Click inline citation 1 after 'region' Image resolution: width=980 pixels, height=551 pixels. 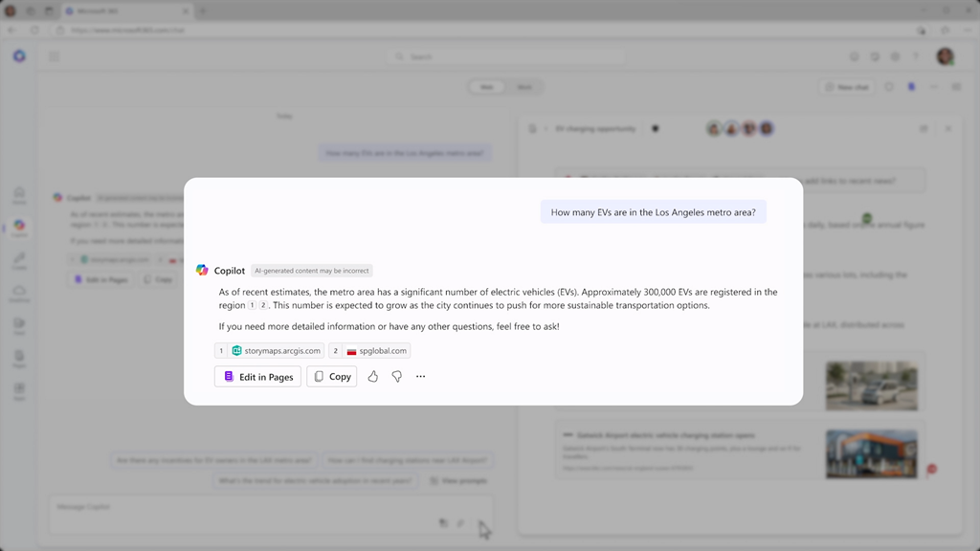click(252, 305)
